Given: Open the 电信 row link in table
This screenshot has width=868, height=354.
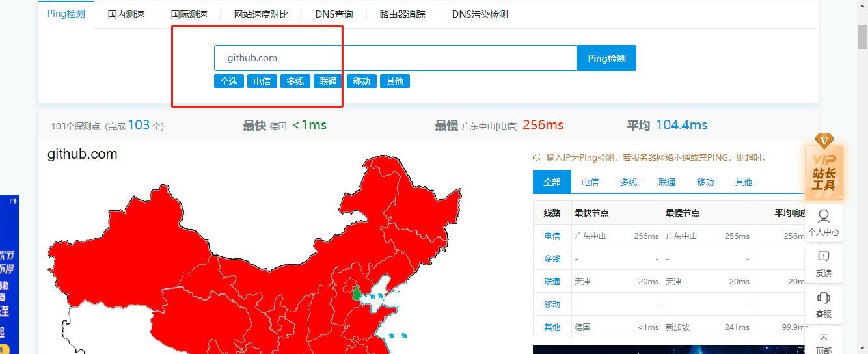Looking at the screenshot, I should (x=552, y=236).
